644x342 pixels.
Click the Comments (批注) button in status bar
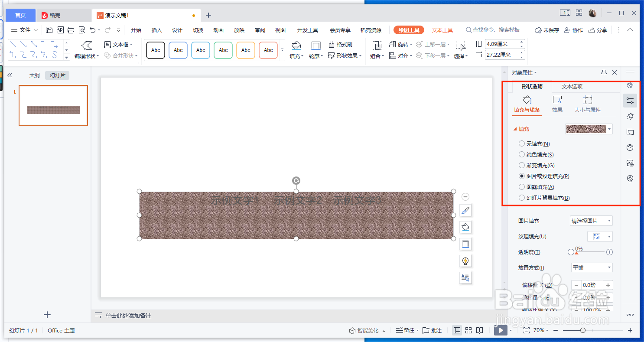pyautogui.click(x=432, y=330)
